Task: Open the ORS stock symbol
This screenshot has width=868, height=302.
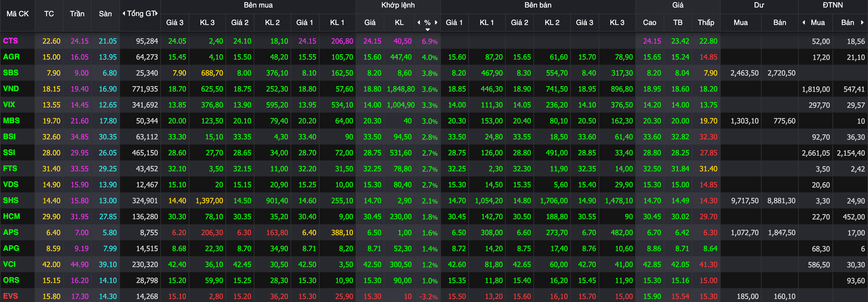Action: (x=11, y=280)
